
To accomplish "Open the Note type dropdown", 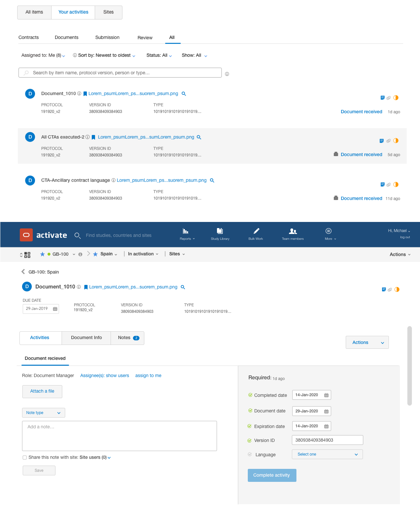I will [x=43, y=413].
